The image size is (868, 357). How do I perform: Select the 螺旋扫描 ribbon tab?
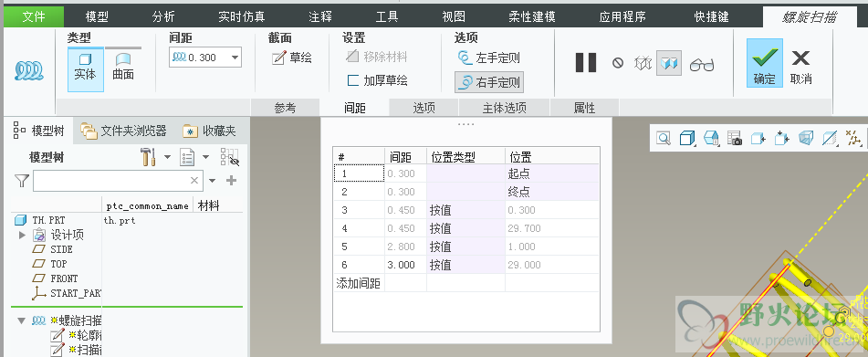(x=809, y=17)
